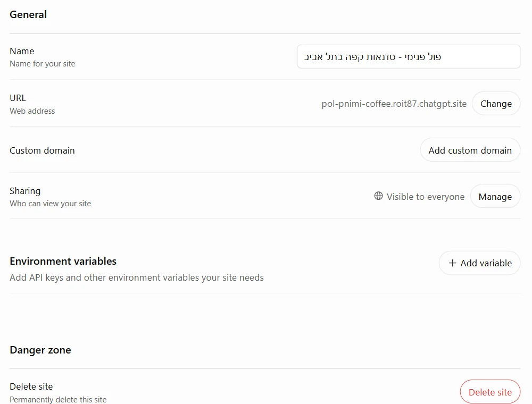Select the pol-pnimi-coffee.roit87.chatgpt.site URL text
This screenshot has height=404, width=532.
tap(394, 104)
